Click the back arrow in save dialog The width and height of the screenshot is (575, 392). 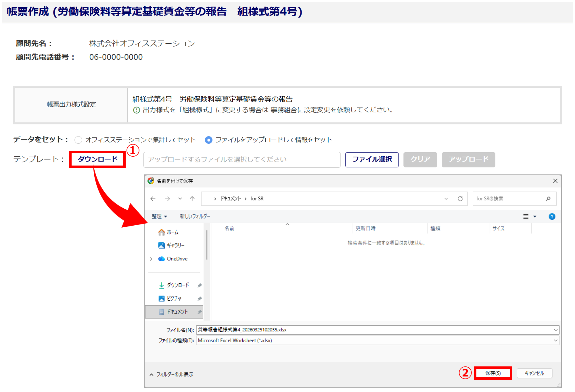153,199
